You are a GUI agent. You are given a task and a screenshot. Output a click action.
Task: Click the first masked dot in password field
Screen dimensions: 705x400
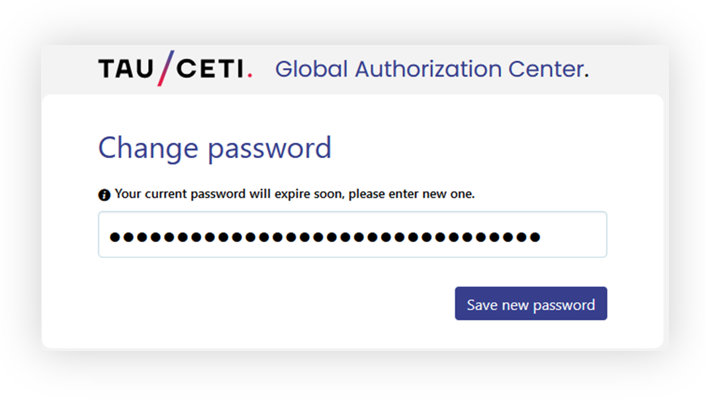[x=115, y=237]
